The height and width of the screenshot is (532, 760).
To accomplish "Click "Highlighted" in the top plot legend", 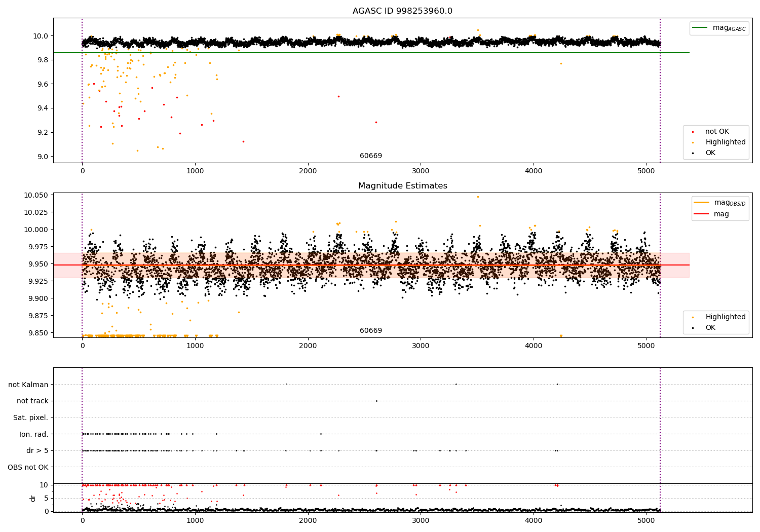I will pos(726,142).
